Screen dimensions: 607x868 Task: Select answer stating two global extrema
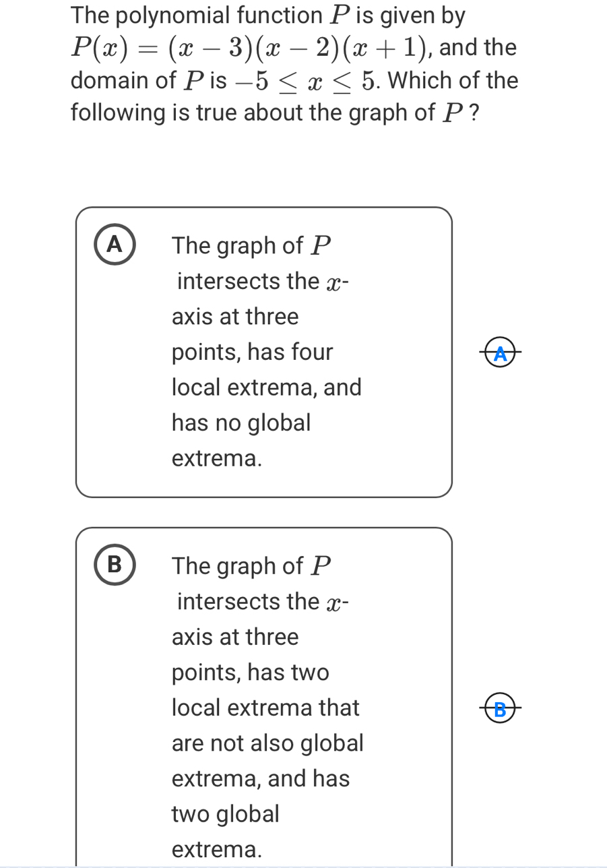coord(263,708)
